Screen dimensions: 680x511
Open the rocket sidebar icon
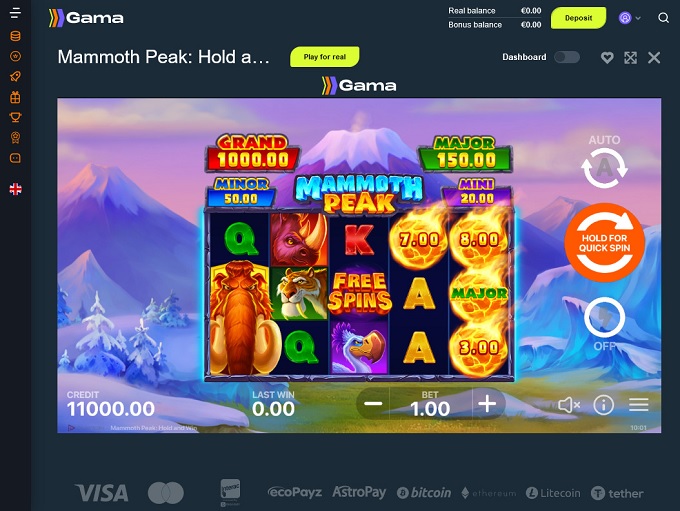[15, 77]
